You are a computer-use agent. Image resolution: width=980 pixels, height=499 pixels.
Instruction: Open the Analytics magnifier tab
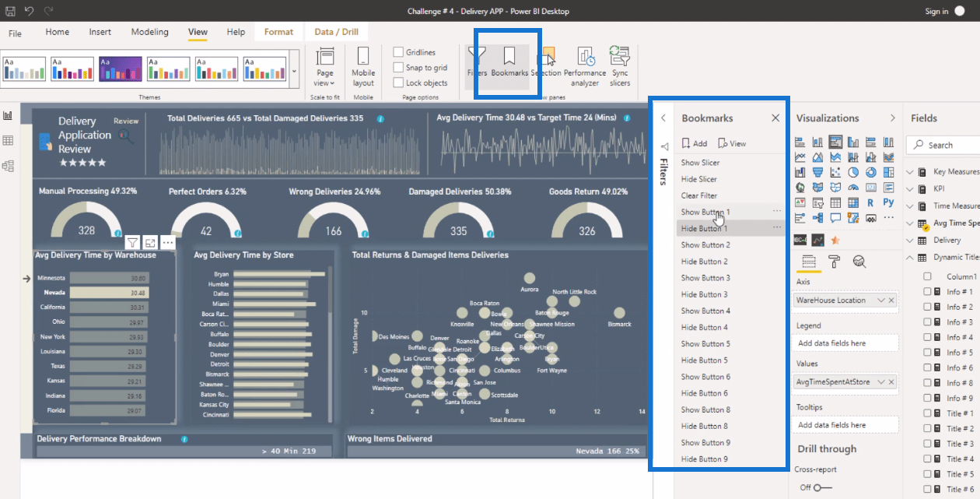pos(859,261)
